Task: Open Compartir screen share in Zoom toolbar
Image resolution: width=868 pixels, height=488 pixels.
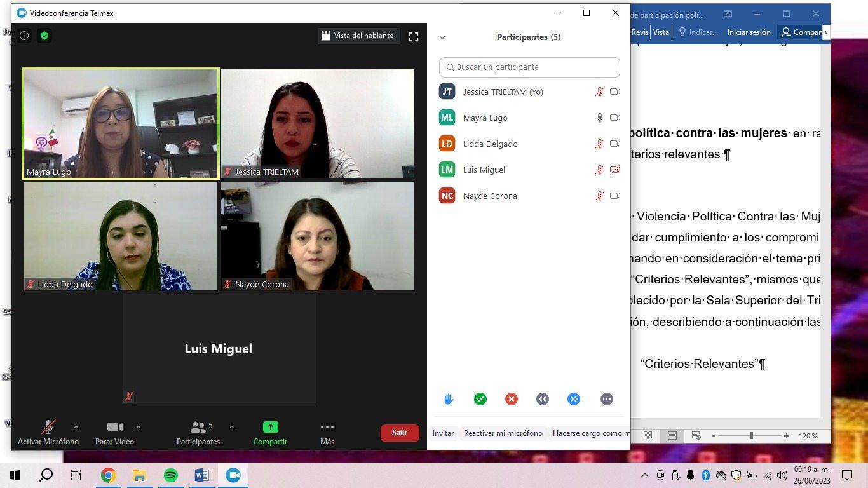Action: pos(270,433)
